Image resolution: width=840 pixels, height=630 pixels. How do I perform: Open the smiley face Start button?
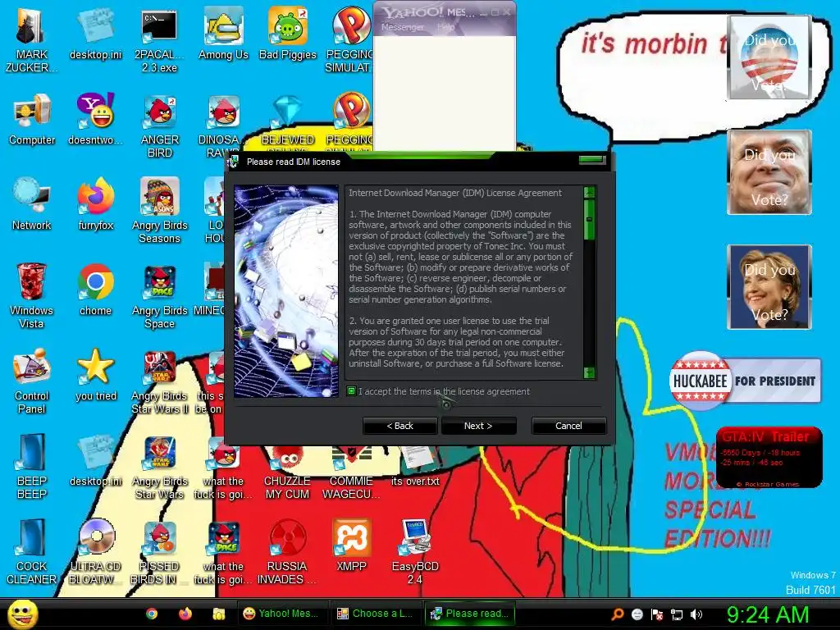pyautogui.click(x=21, y=614)
